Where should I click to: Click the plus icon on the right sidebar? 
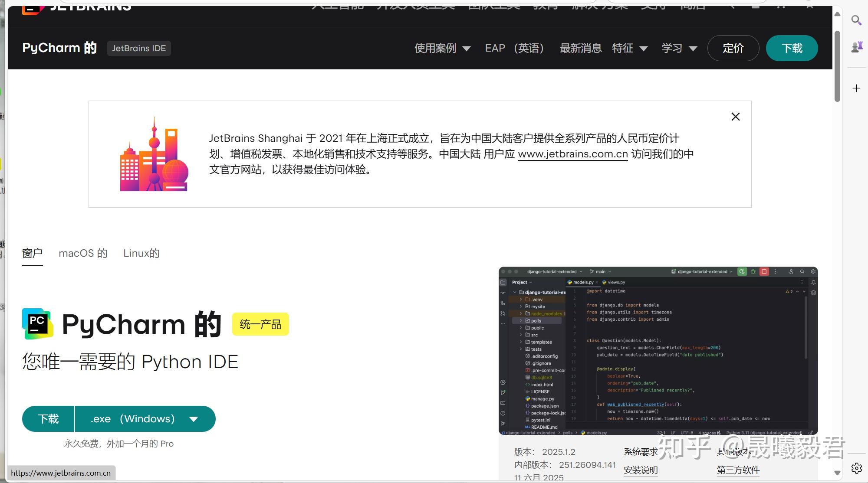point(856,88)
